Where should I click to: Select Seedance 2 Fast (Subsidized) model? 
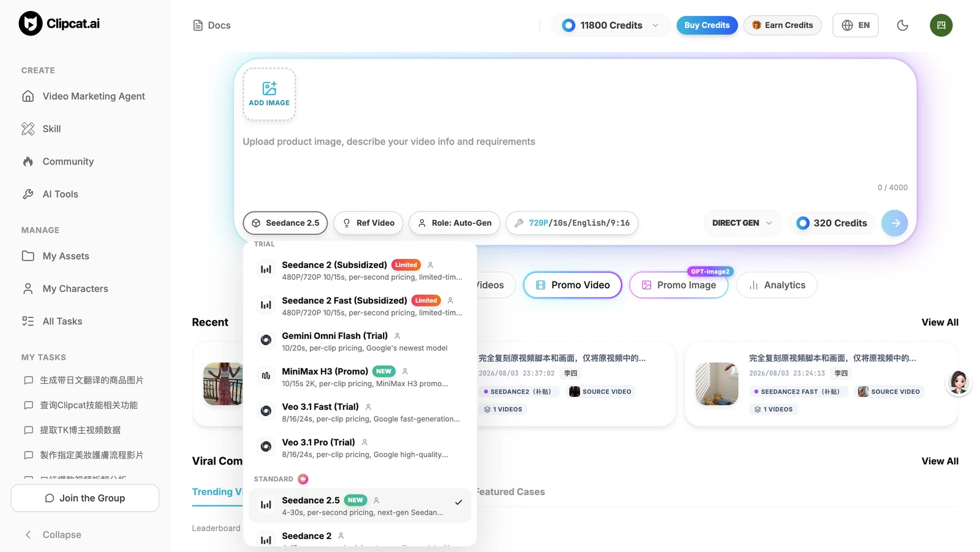[360, 305]
